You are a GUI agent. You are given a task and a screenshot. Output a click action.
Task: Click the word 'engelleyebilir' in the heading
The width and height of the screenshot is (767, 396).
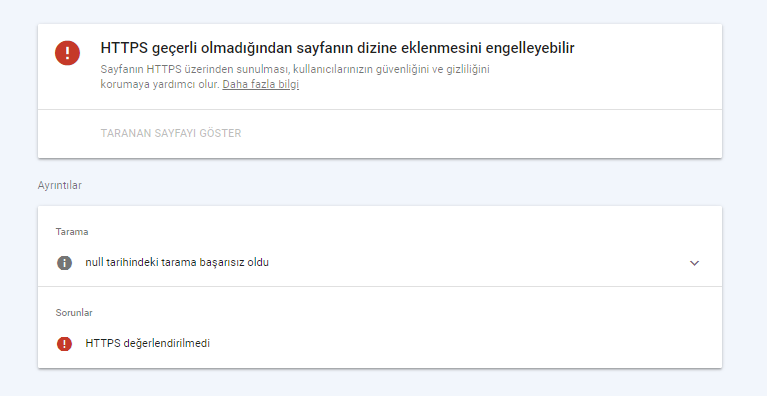tap(526, 48)
